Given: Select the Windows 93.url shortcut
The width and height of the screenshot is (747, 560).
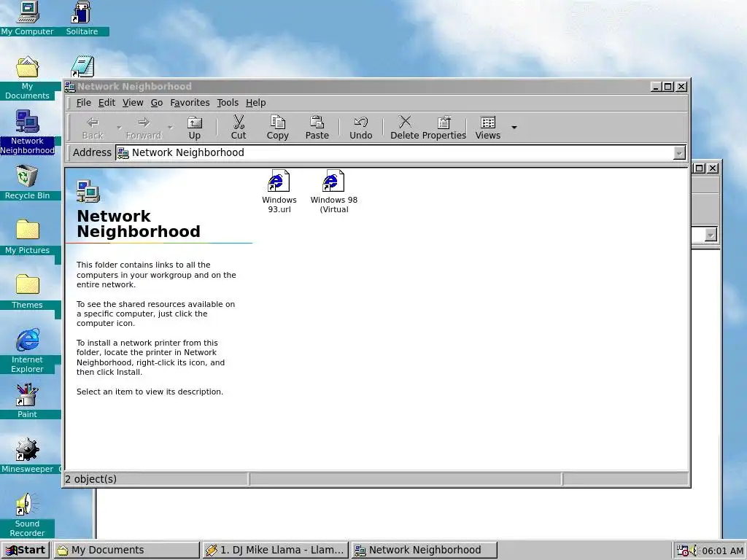Looking at the screenshot, I should (x=279, y=191).
